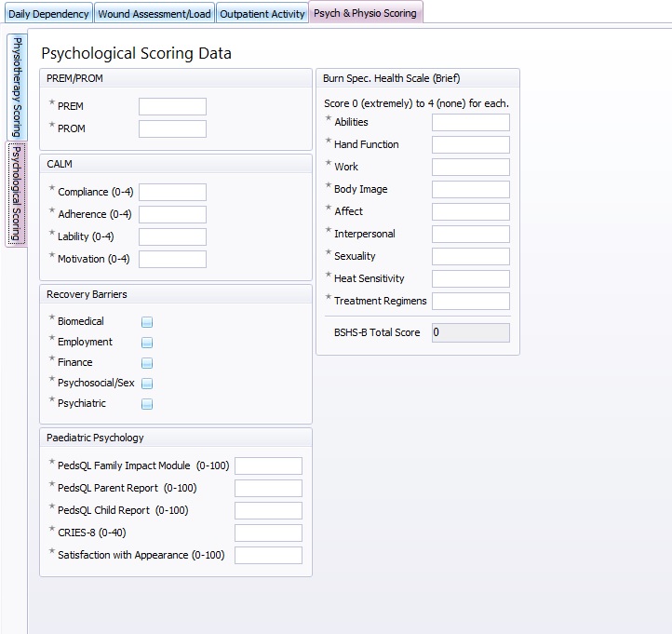Click the Recovery Barriers group header

click(x=176, y=294)
